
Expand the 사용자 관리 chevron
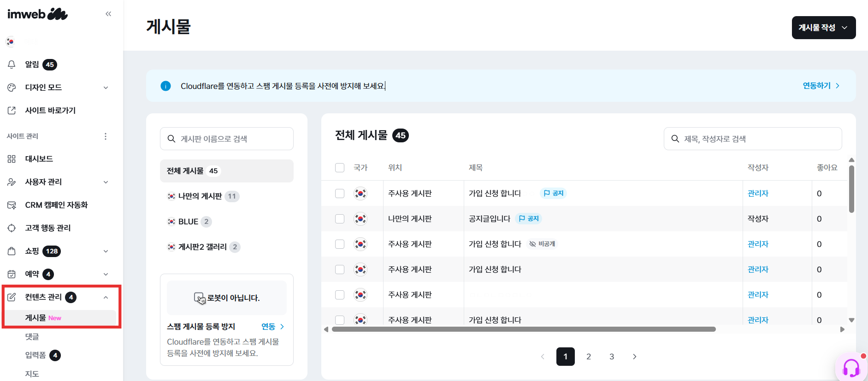click(106, 182)
